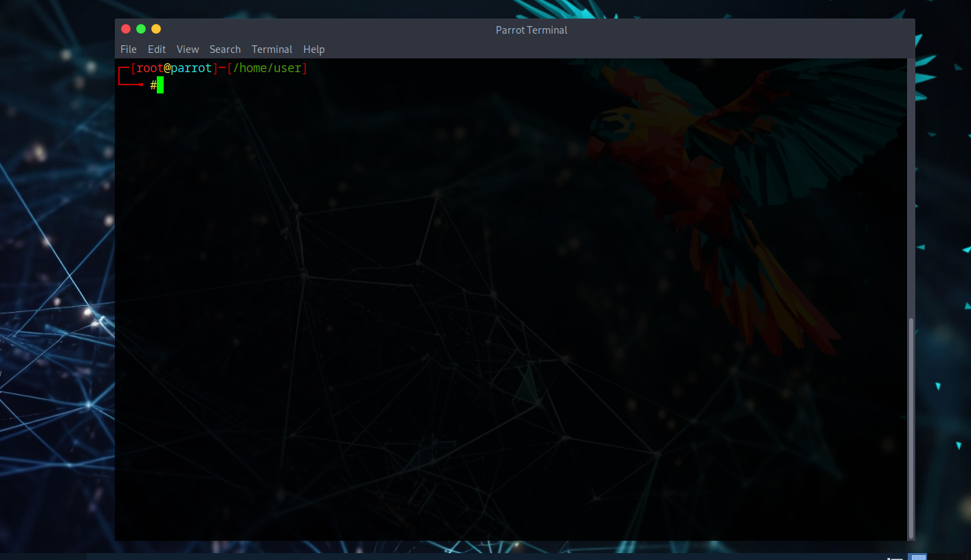Open the Terminal menu
The image size is (971, 560).
(272, 49)
